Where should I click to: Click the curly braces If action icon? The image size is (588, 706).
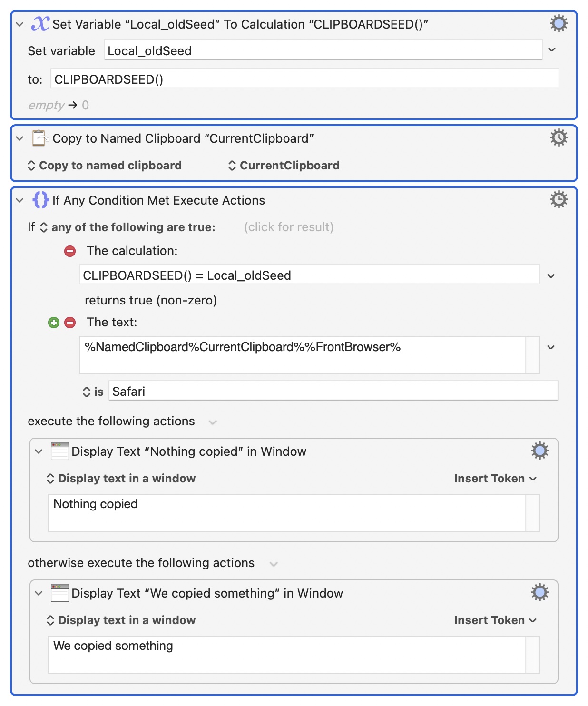tap(40, 200)
